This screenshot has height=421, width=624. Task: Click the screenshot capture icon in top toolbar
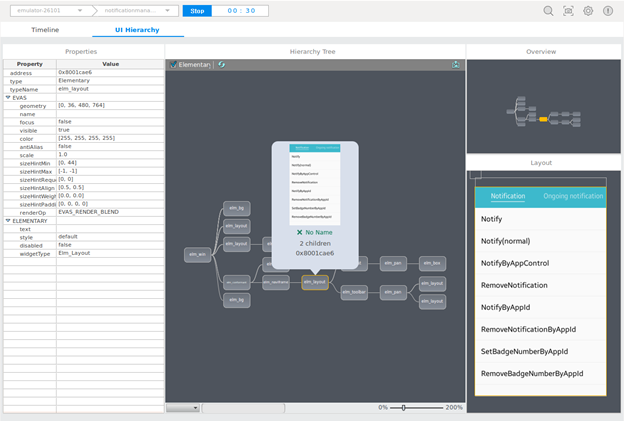tap(568, 11)
